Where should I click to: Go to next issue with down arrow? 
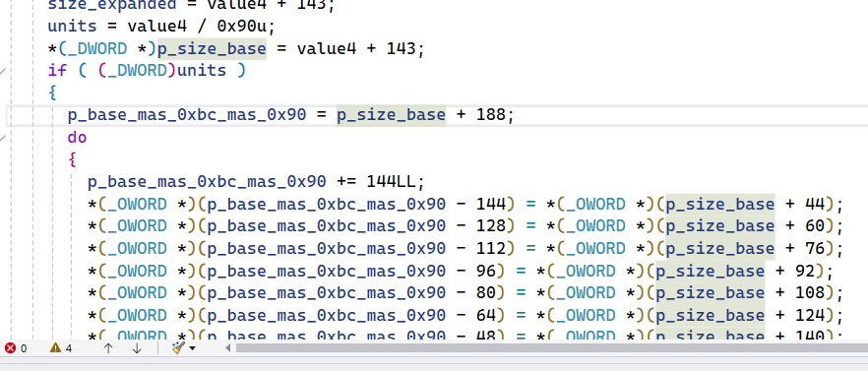[137, 348]
